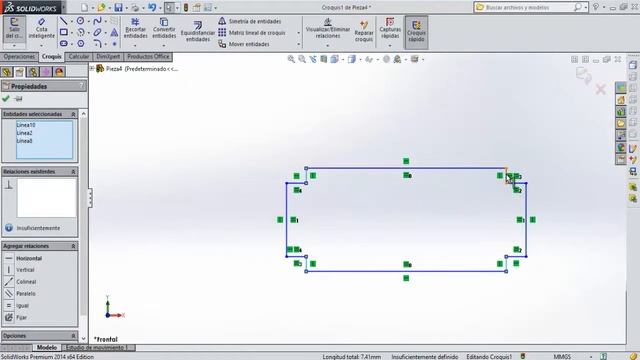640x360 pixels.
Task: Click the Save floppy disk icon
Action: pos(118,7)
